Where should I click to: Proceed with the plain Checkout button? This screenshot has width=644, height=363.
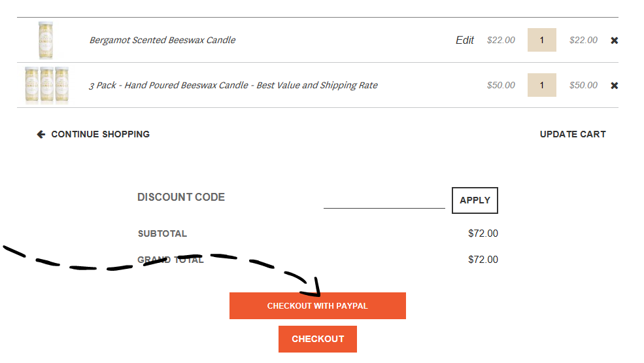[318, 339]
